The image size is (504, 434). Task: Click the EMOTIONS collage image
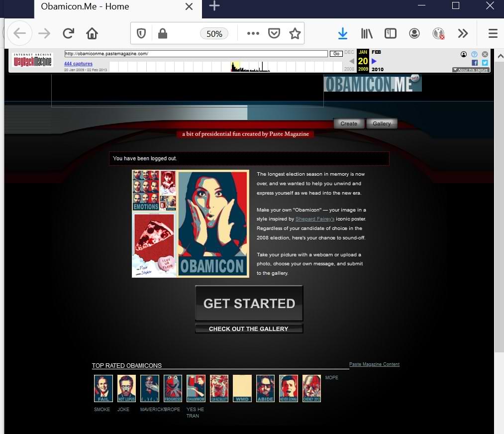146,190
